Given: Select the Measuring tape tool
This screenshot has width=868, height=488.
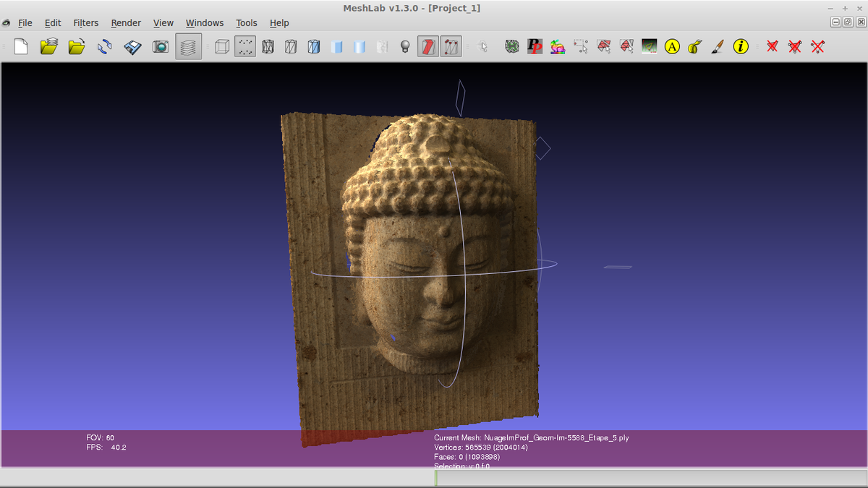Looking at the screenshot, I should [x=694, y=47].
